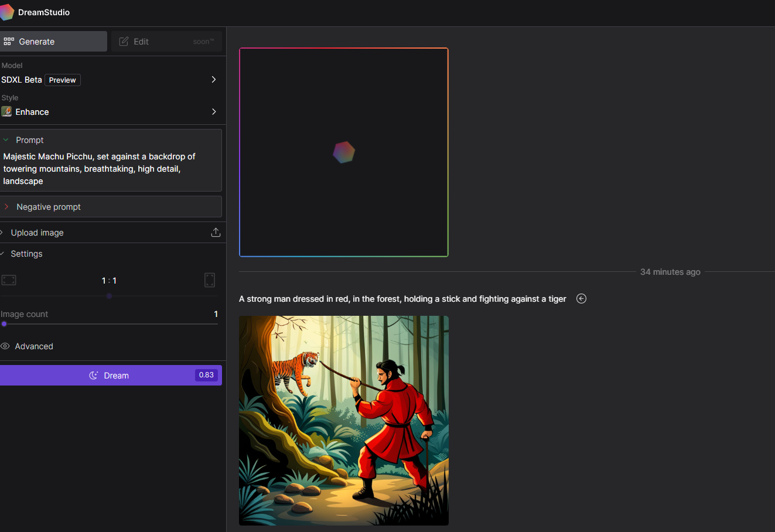775x532 pixels.
Task: Open the Model SDXL Beta selector
Action: point(213,80)
